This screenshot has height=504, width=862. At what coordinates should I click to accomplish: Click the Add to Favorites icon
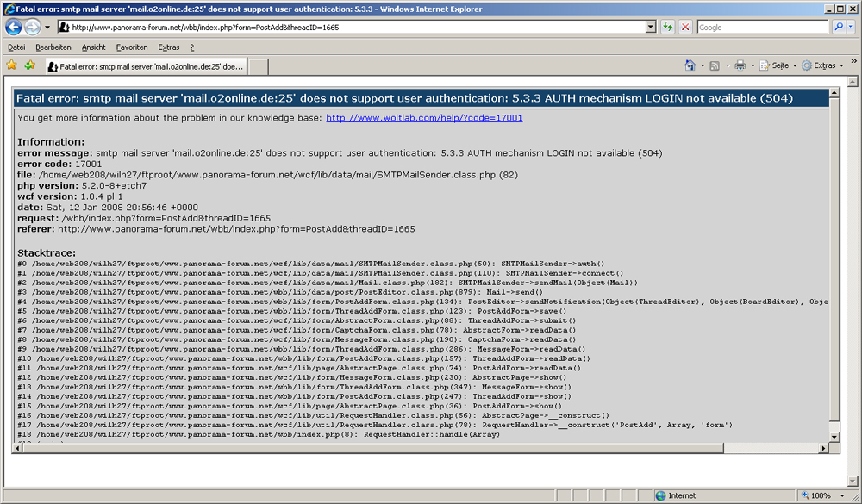(x=30, y=65)
